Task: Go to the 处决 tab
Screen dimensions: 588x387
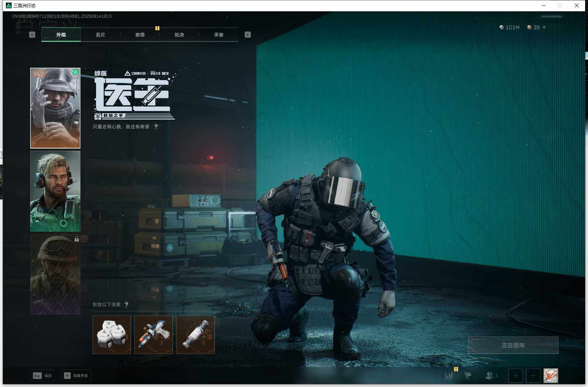Action: 179,35
